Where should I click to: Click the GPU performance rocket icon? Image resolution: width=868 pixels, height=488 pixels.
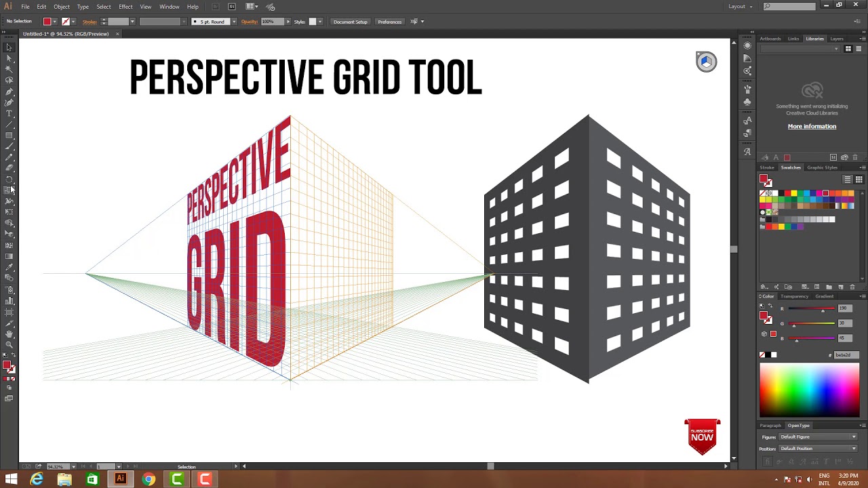(x=271, y=7)
